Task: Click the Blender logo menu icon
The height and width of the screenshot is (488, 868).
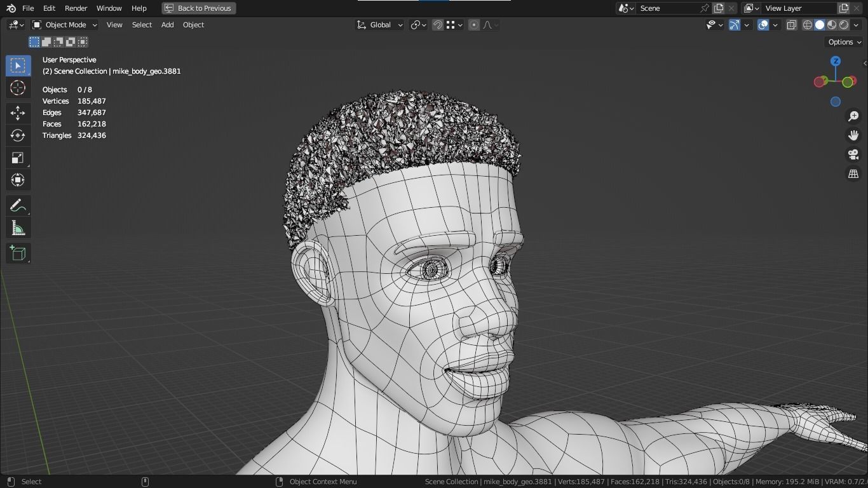Action: click(x=11, y=8)
